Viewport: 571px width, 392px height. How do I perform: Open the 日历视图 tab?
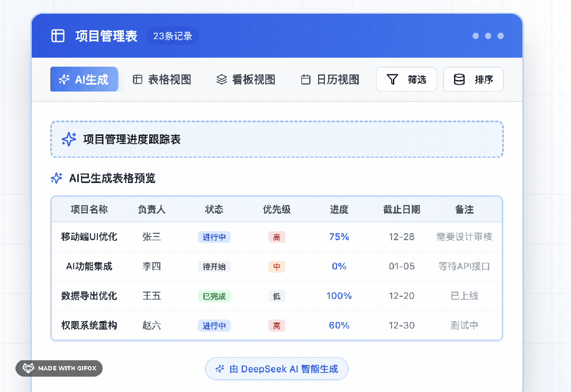point(330,79)
